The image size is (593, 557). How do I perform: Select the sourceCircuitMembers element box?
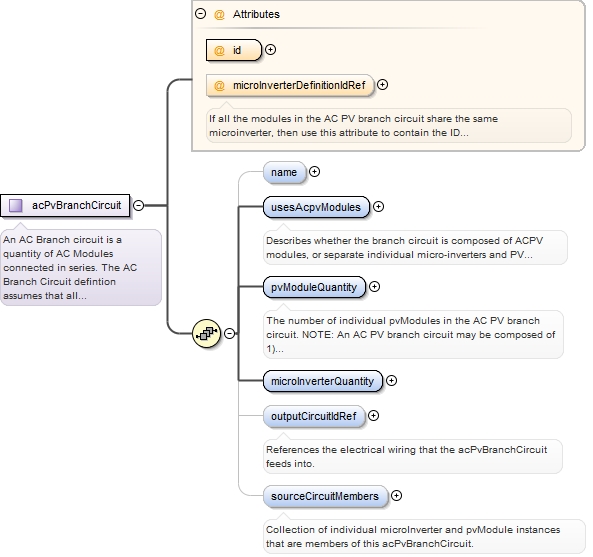pyautogui.click(x=325, y=496)
